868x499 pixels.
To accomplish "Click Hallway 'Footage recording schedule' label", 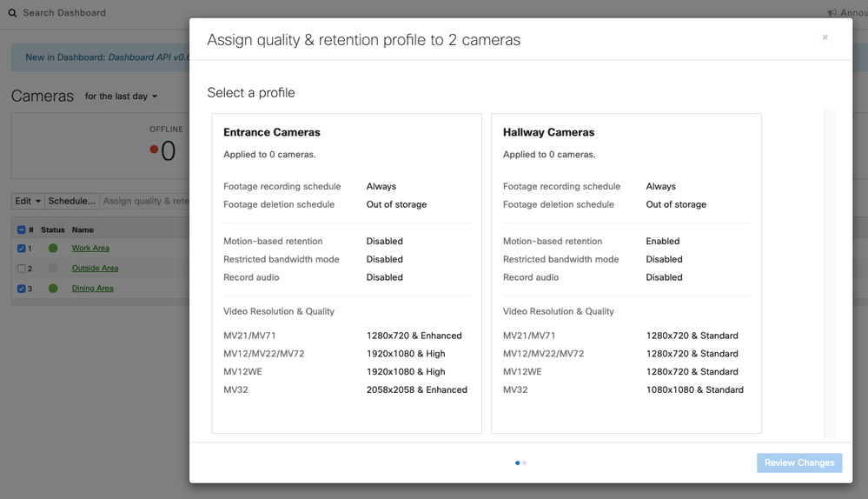I will coord(561,186).
